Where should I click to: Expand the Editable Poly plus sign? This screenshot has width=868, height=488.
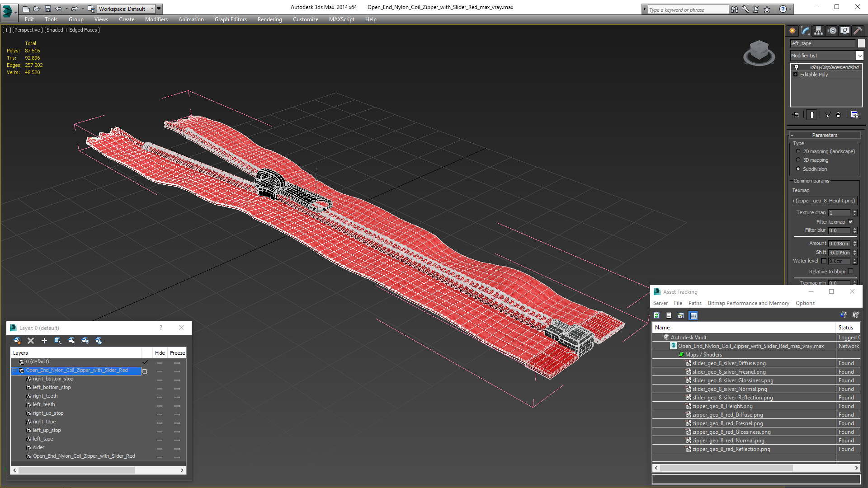796,75
